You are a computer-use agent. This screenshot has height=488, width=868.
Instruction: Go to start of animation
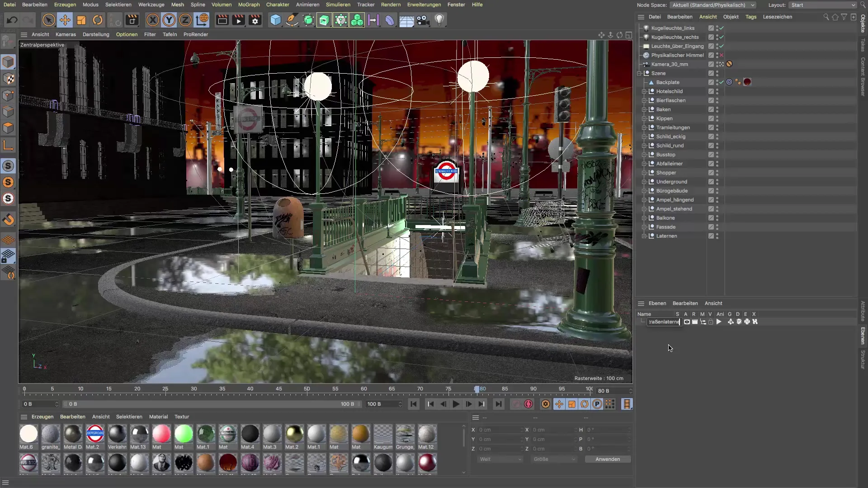(414, 404)
